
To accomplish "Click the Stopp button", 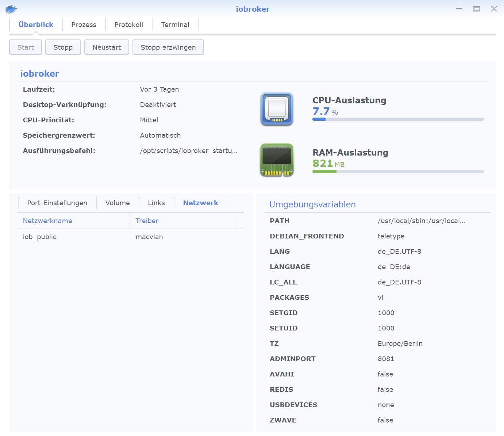I will pos(63,47).
